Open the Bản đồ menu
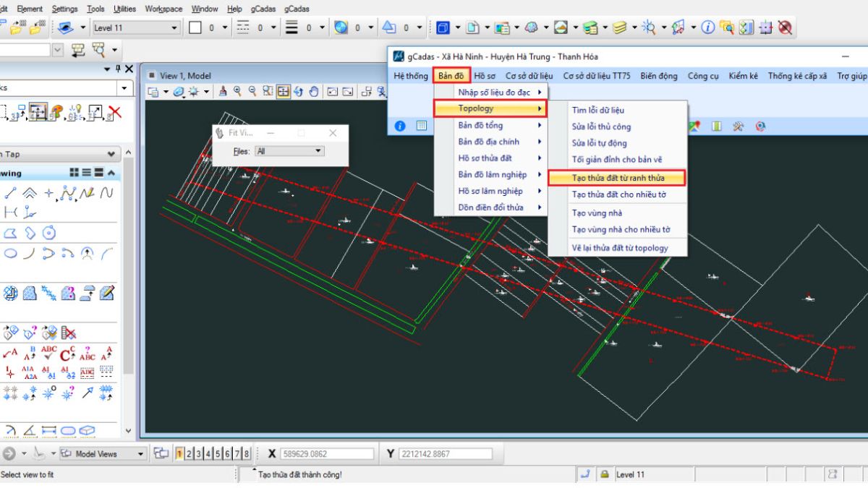 451,75
